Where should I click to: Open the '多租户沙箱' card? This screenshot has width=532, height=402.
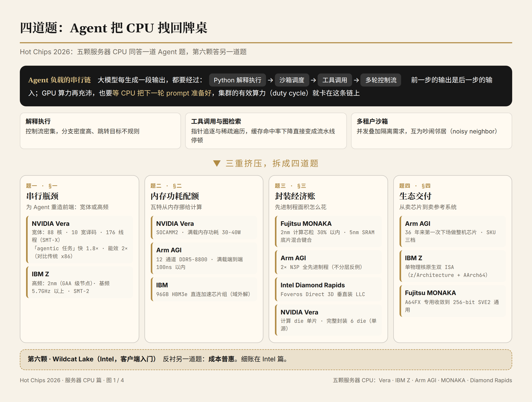point(431,131)
